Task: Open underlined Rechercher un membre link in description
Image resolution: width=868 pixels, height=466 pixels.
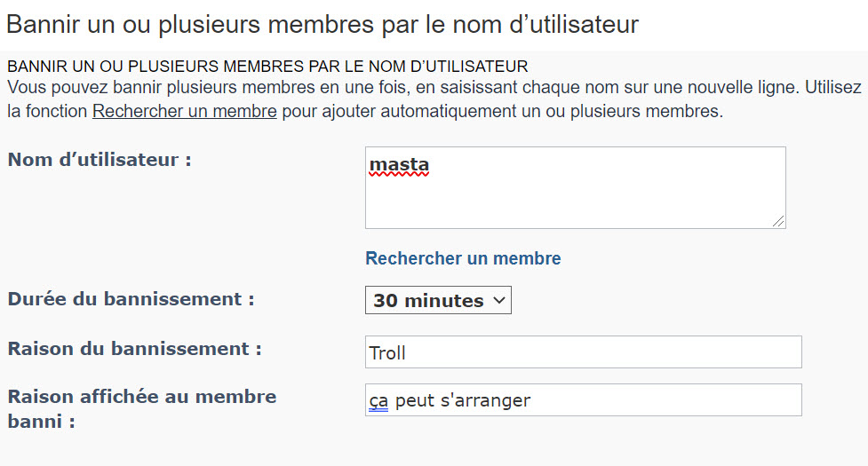Action: [x=184, y=111]
